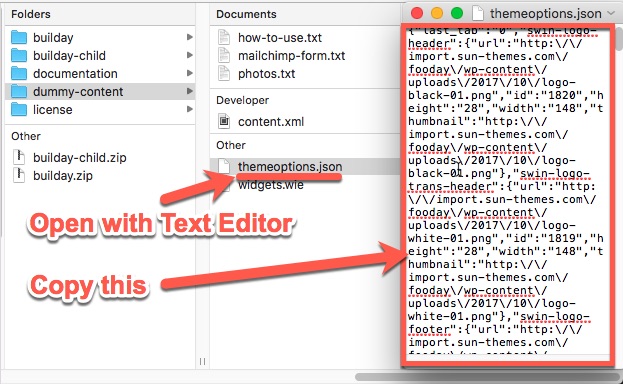Select content.xml file
The image size is (623, 384).
click(x=271, y=122)
